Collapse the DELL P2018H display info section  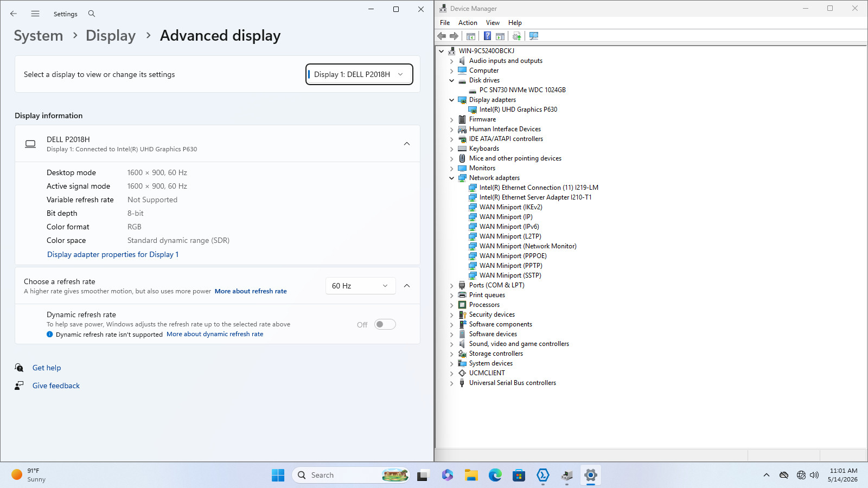407,144
